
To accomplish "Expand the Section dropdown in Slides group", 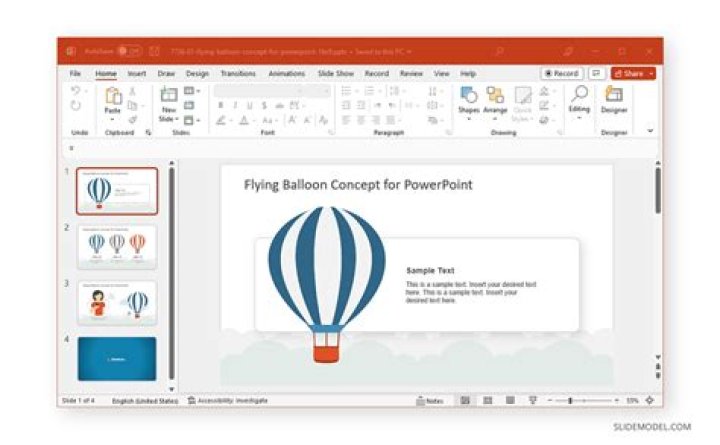I will point(191,120).
